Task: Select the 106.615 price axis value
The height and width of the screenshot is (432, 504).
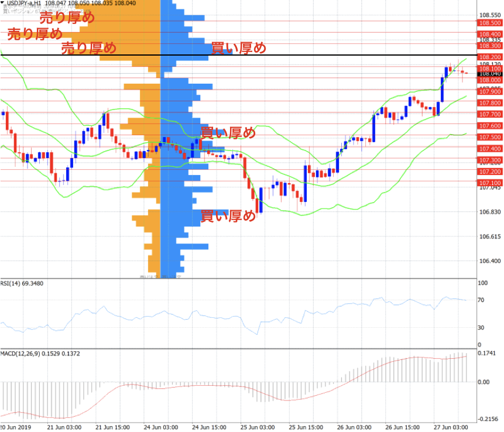Action: pos(490,236)
